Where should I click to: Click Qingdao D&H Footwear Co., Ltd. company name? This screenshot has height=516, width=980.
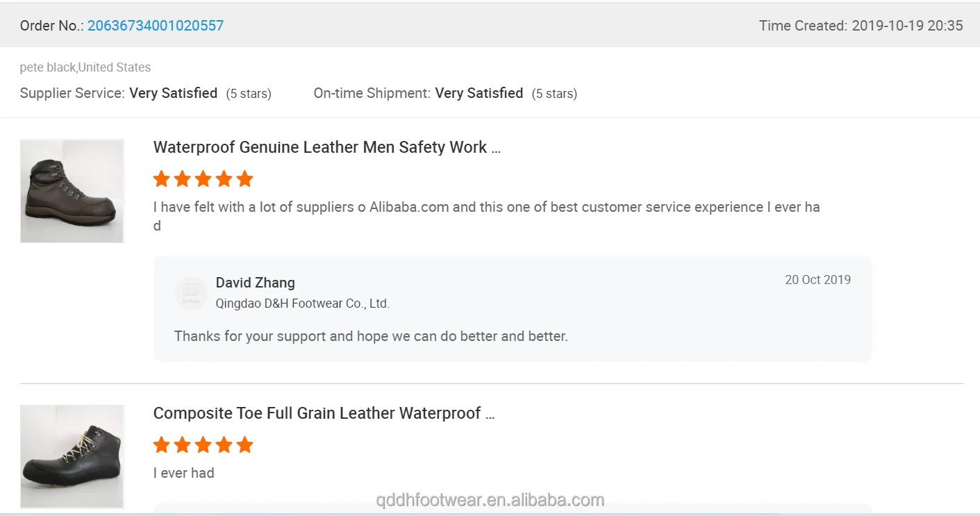coord(302,303)
